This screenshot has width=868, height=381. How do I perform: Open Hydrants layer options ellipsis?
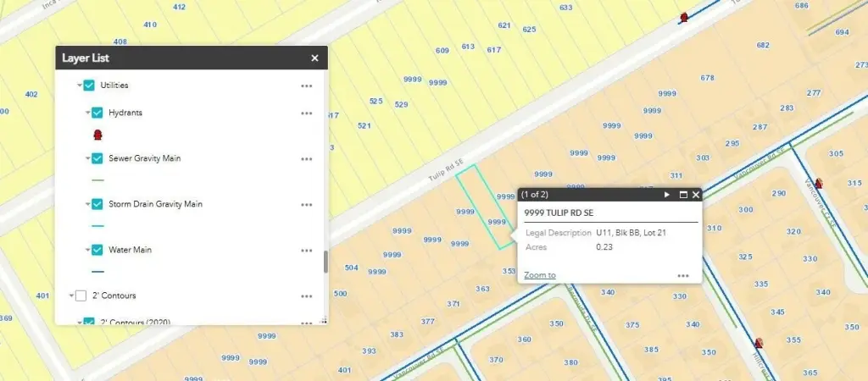(307, 113)
